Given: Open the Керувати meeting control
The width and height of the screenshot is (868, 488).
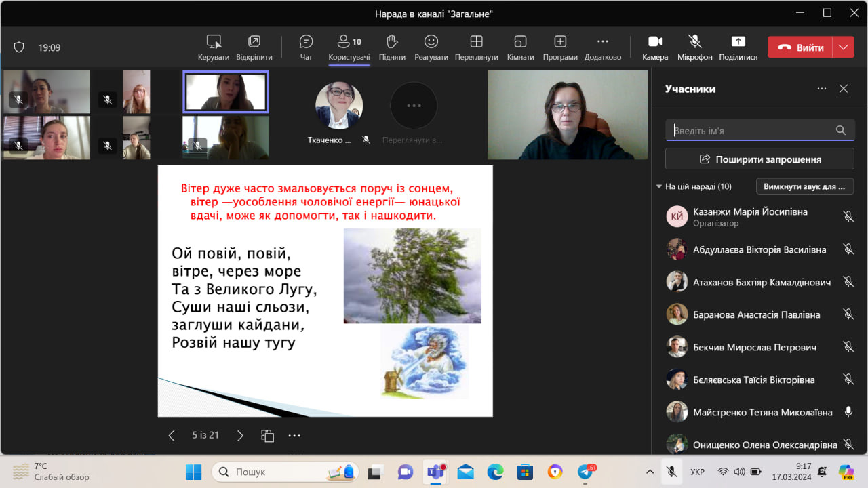Looking at the screenshot, I should 214,47.
